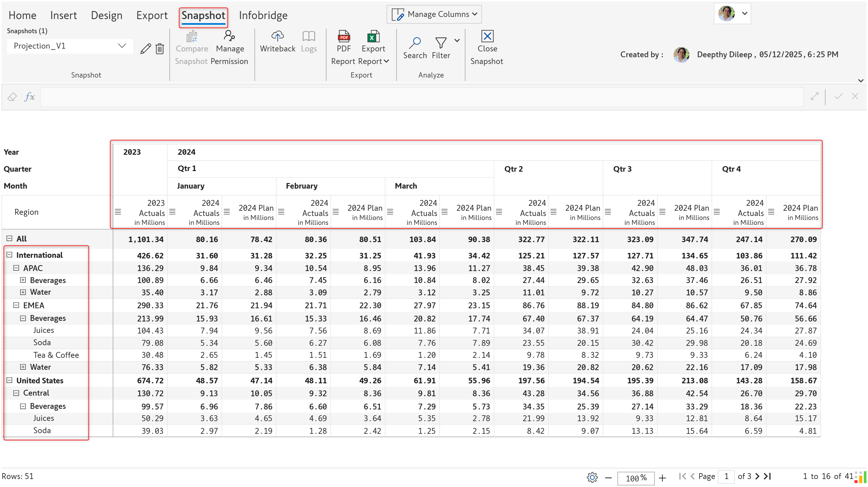Switch to the Design tab
Screen dimensions: 868x487
(106, 15)
